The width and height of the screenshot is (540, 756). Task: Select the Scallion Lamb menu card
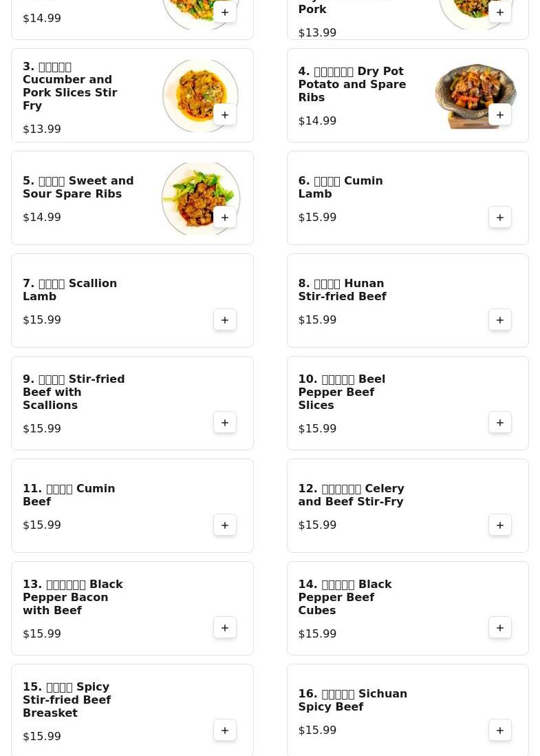[133, 300]
